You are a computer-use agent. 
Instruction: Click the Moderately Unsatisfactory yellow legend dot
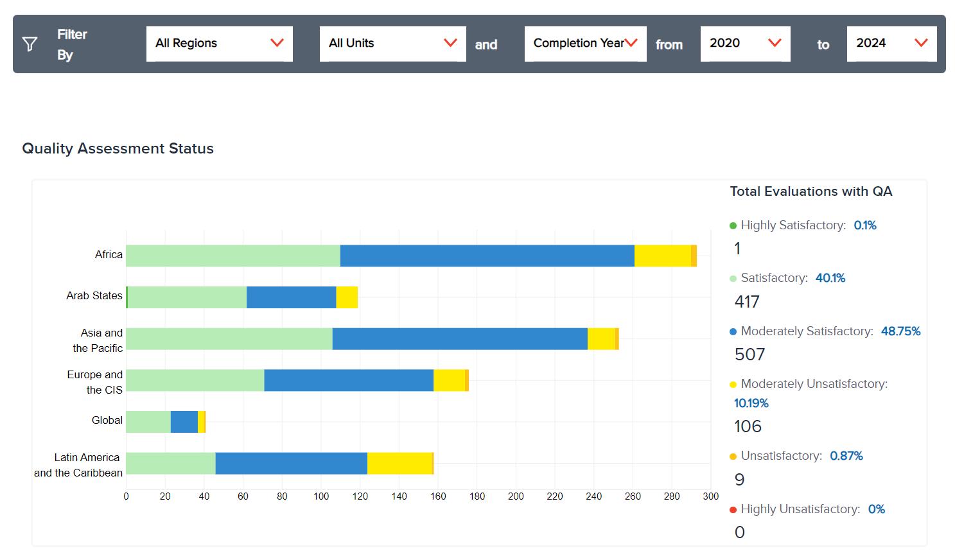tap(733, 385)
